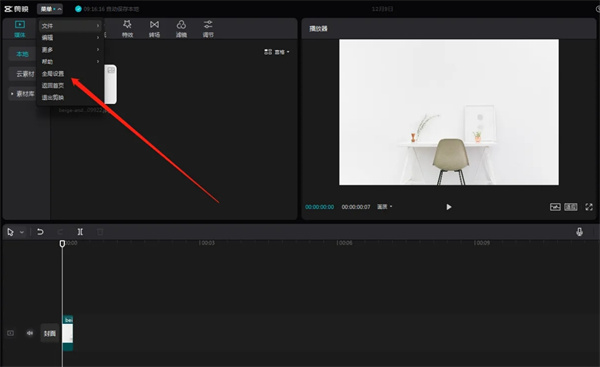
Task: Mute the main track audio speaker icon
Action: click(x=30, y=333)
